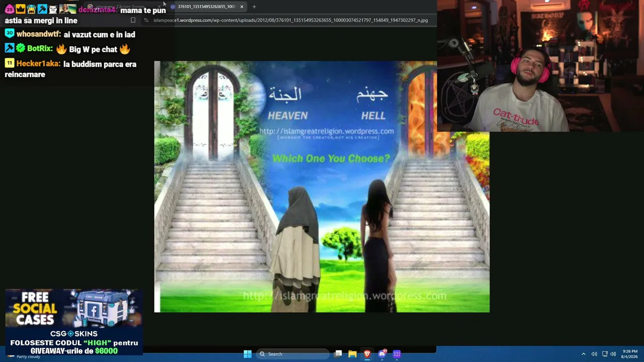Viewport: 644px width, 362px height.
Task: Switch to the Brave browser taskbar icon
Action: click(x=367, y=354)
